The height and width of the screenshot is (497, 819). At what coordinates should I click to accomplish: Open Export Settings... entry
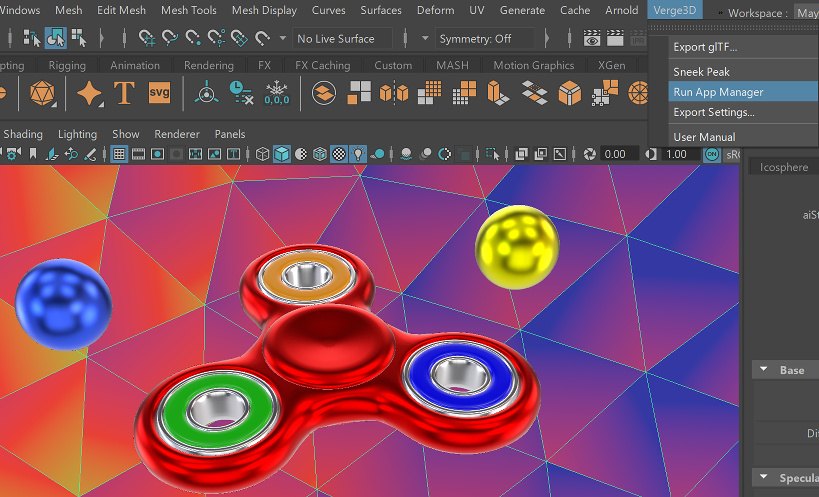743,112
